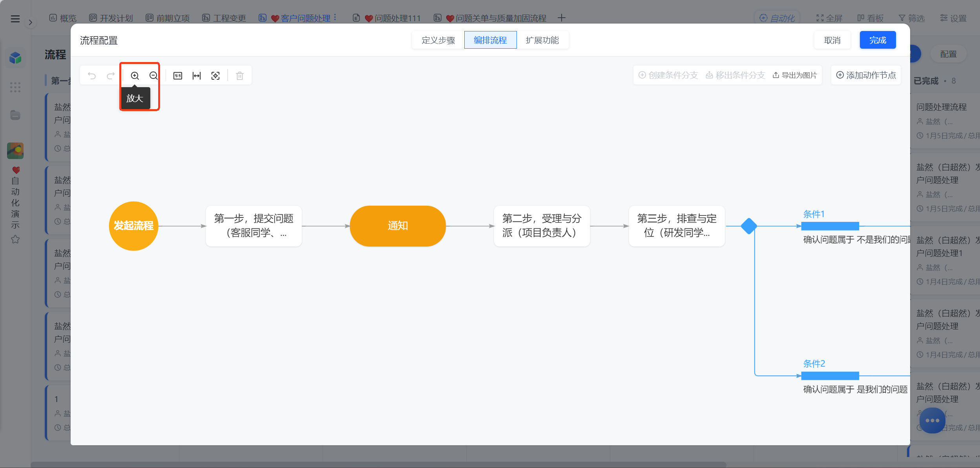Image resolution: width=980 pixels, height=468 pixels.
Task: Open the 问题处理流程 card in 已完成 column
Action: pos(945,121)
